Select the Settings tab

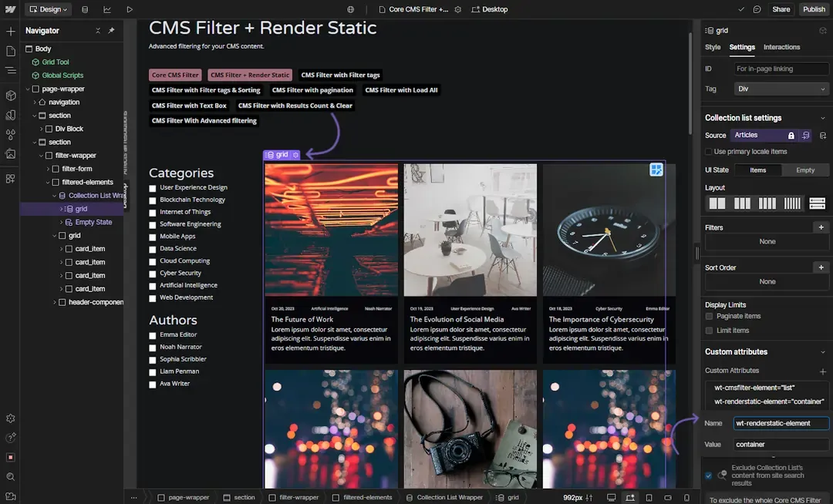click(x=742, y=47)
